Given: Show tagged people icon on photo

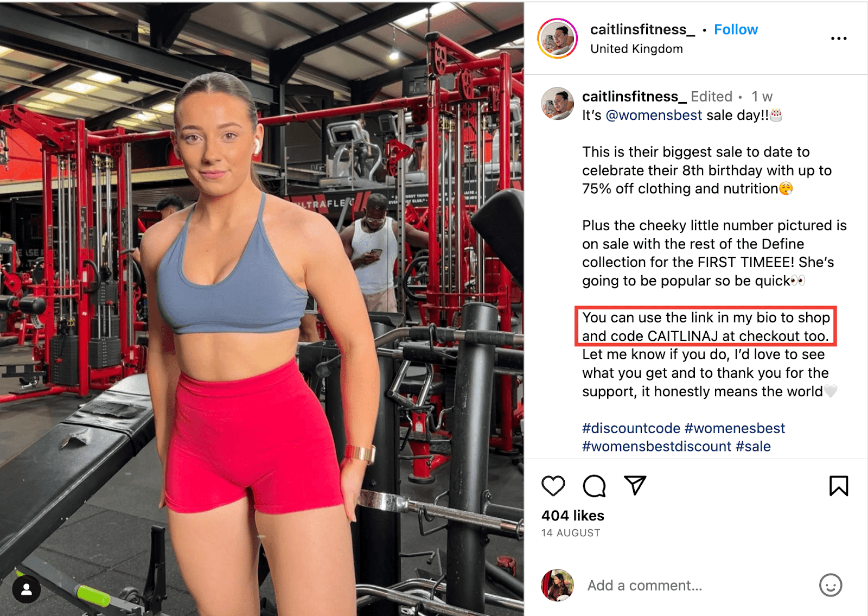Looking at the screenshot, I should pyautogui.click(x=26, y=590).
